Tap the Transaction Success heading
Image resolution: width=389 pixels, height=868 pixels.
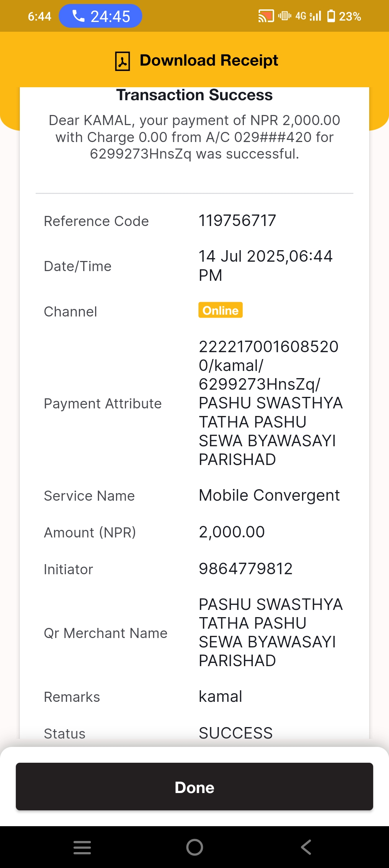(x=194, y=95)
